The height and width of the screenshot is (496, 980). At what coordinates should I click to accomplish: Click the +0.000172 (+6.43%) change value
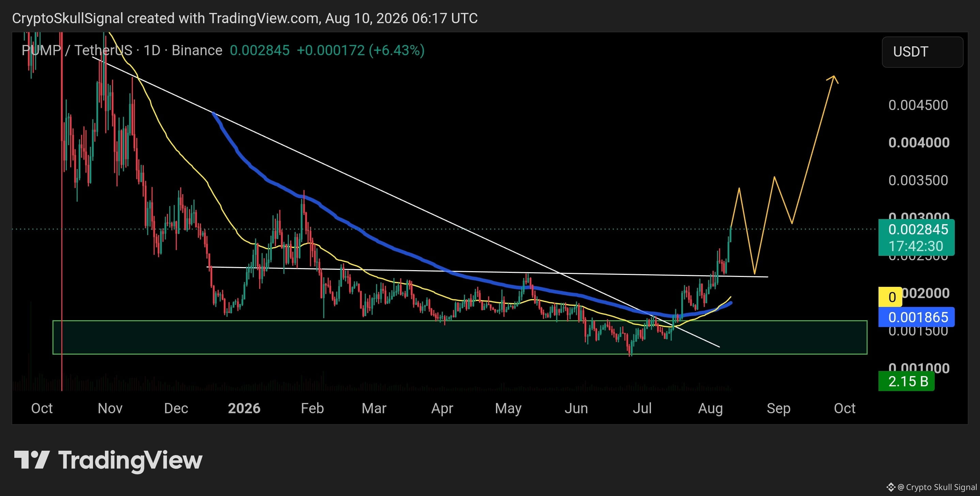point(360,50)
